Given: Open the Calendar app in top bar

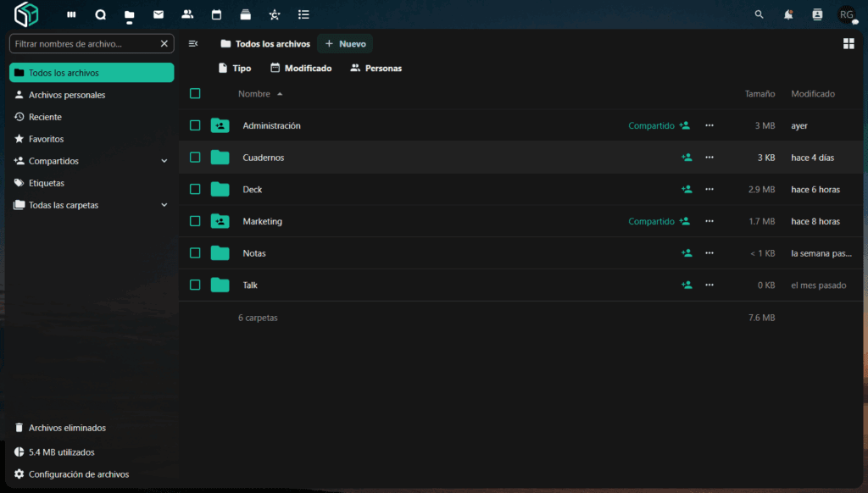Looking at the screenshot, I should 216,14.
